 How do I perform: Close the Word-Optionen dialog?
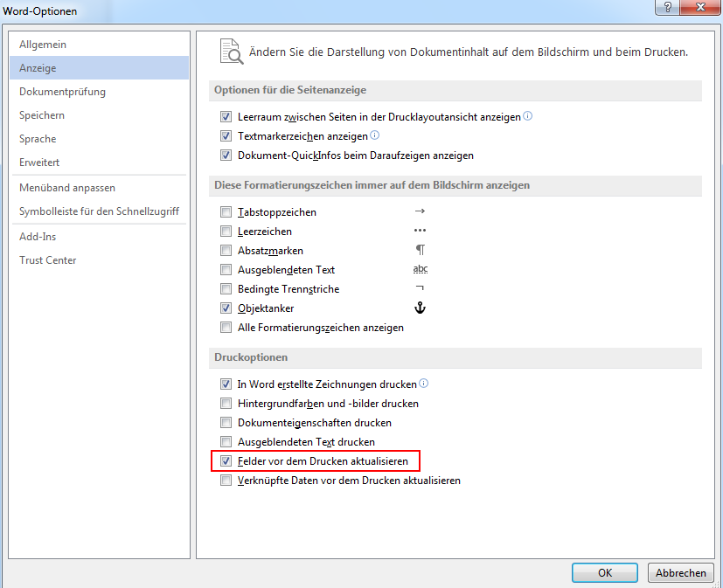point(700,7)
